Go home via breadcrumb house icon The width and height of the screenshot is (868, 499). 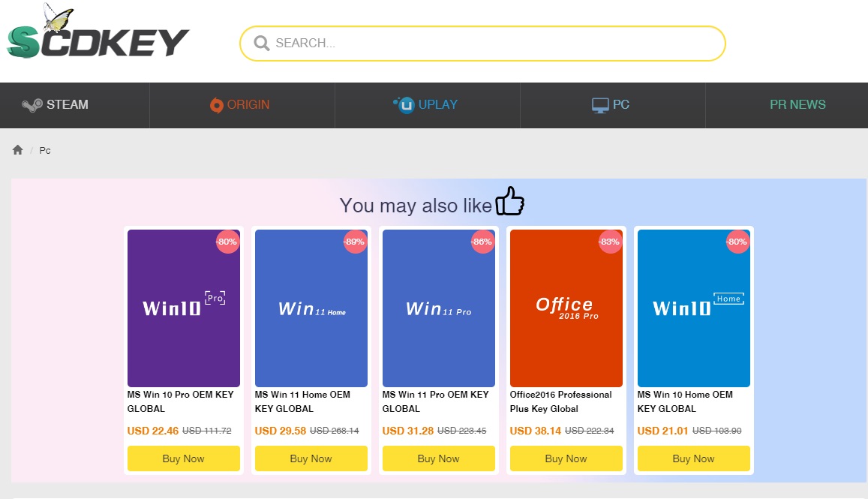pyautogui.click(x=18, y=150)
